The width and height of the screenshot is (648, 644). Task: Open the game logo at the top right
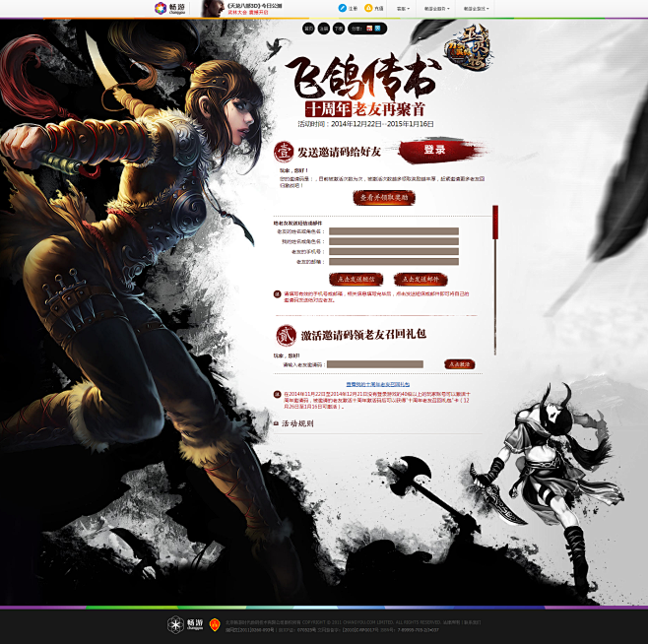(x=468, y=46)
